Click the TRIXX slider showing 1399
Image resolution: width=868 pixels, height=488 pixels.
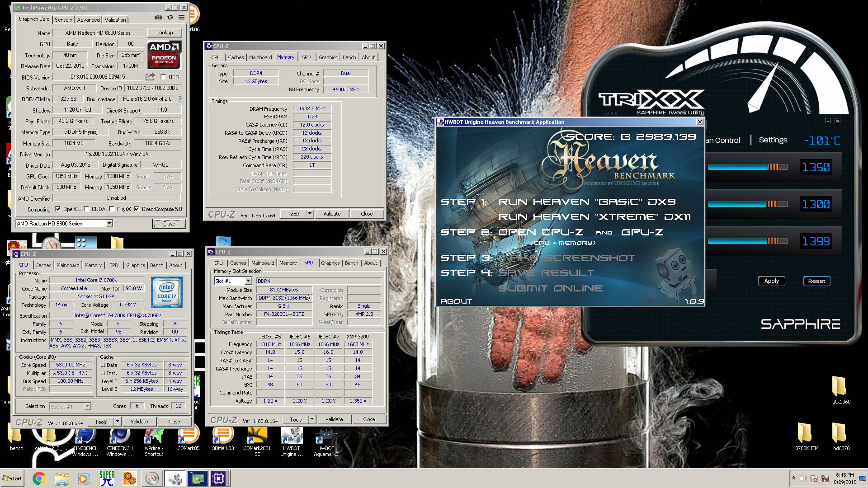click(748, 241)
